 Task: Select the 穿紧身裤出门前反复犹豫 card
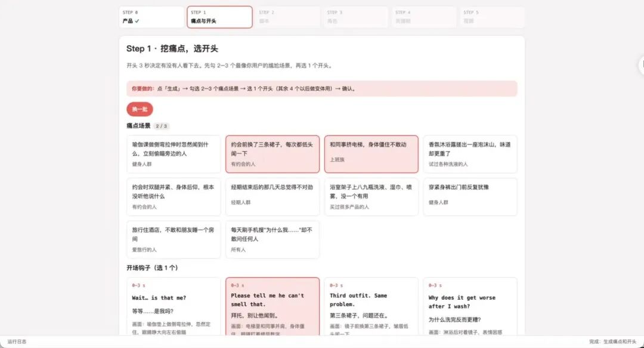(470, 196)
